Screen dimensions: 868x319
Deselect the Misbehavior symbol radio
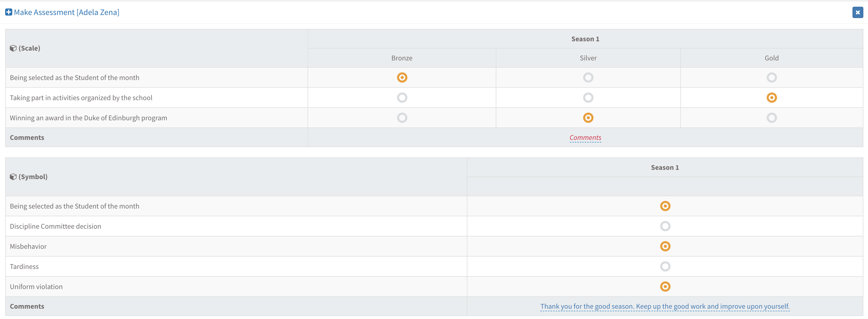[665, 247]
